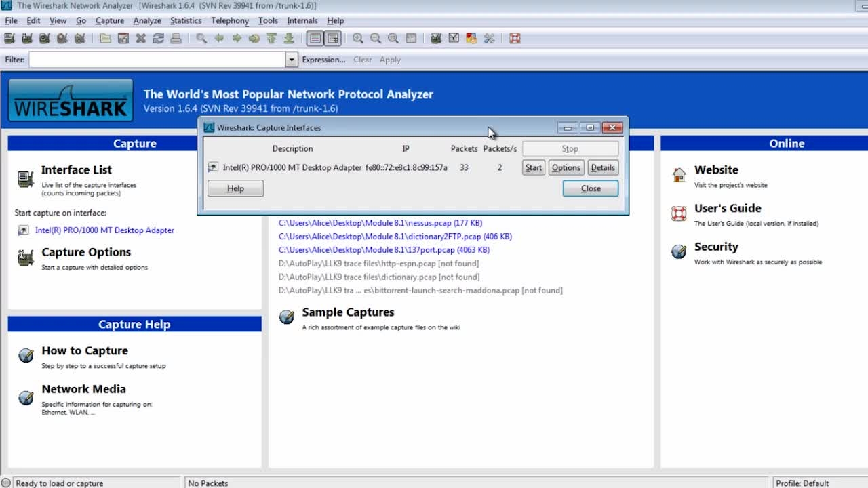
Task: Open Network Media help
Action: (x=83, y=389)
